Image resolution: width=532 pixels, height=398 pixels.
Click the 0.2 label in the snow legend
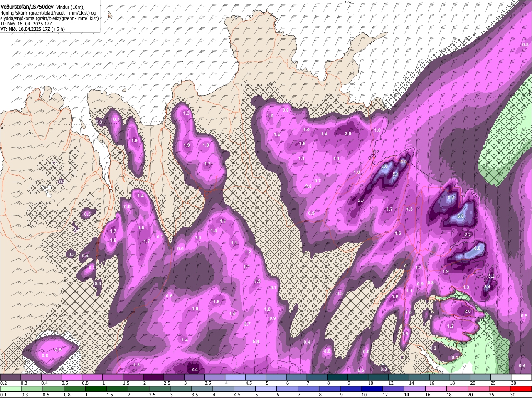pos(3,383)
